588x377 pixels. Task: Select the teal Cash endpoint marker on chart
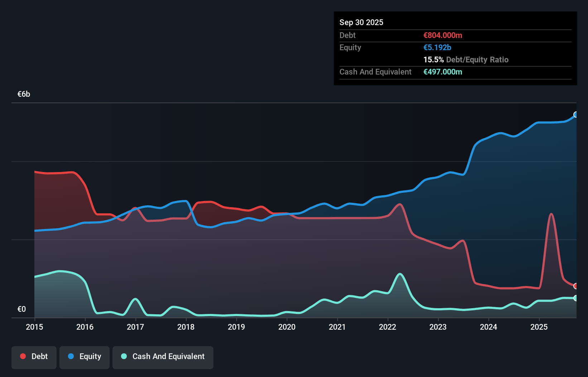tap(576, 298)
